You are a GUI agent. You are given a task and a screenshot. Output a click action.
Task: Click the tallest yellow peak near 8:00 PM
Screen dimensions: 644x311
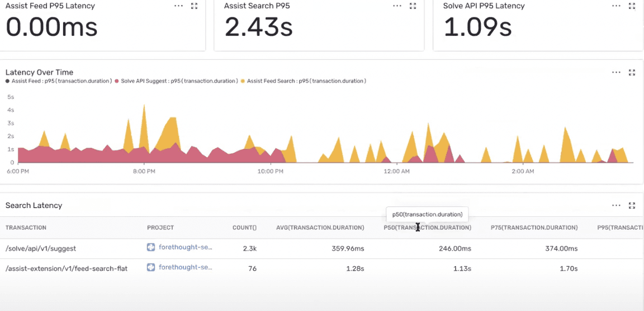144,107
